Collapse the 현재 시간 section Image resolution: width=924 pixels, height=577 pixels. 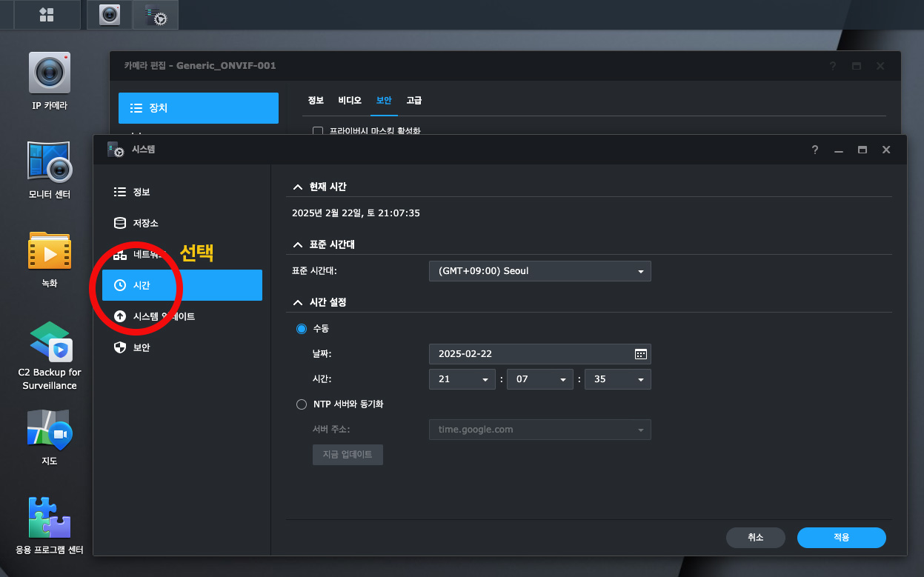298,187
